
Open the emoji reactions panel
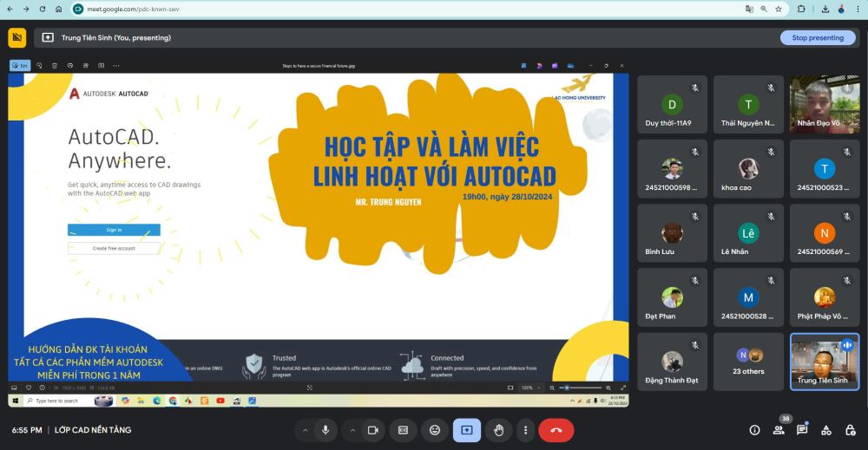click(435, 430)
